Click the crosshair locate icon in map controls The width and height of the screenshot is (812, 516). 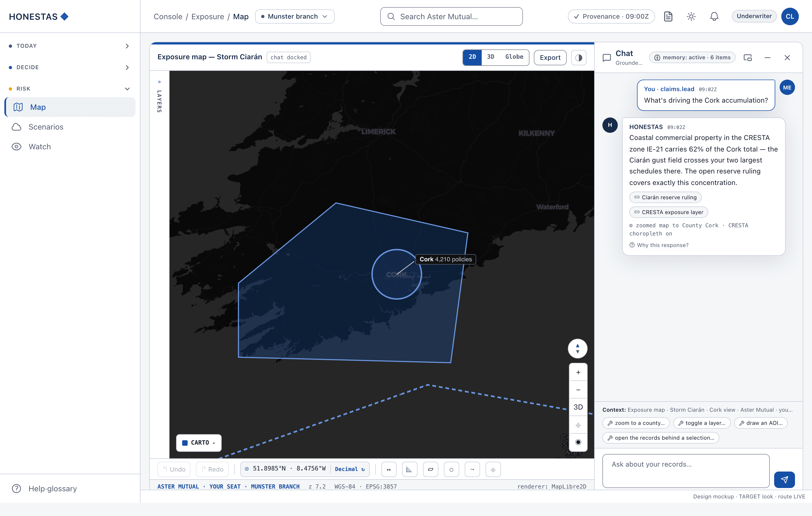[x=578, y=425]
